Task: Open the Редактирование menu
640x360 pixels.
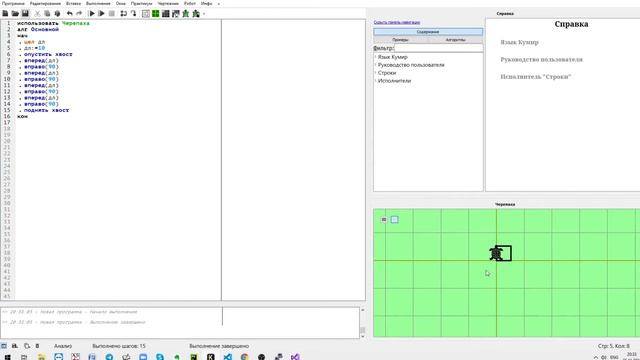Action: [x=45, y=3]
